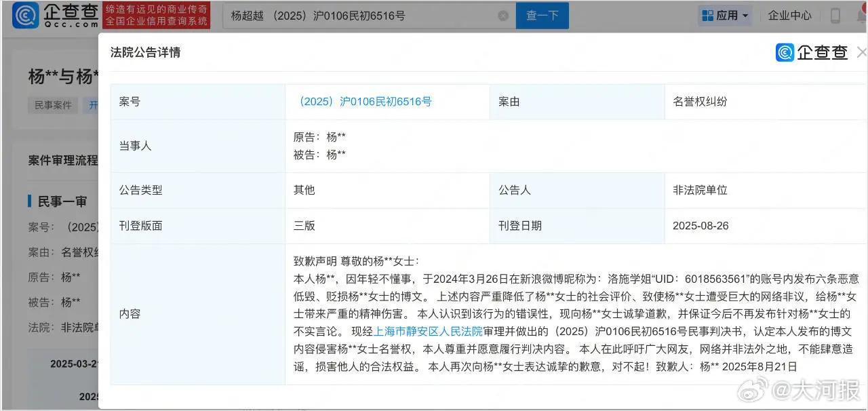868x411 pixels.
Task: Select the 三版 edition value
Action: click(304, 226)
